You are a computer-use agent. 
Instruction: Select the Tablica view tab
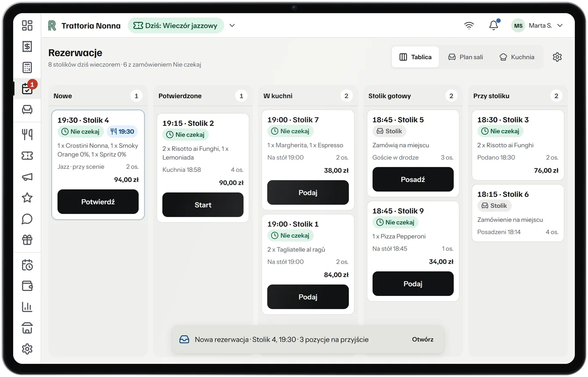[415, 57]
